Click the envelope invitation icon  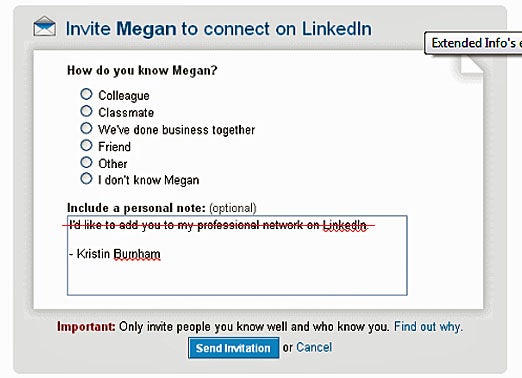tap(44, 26)
